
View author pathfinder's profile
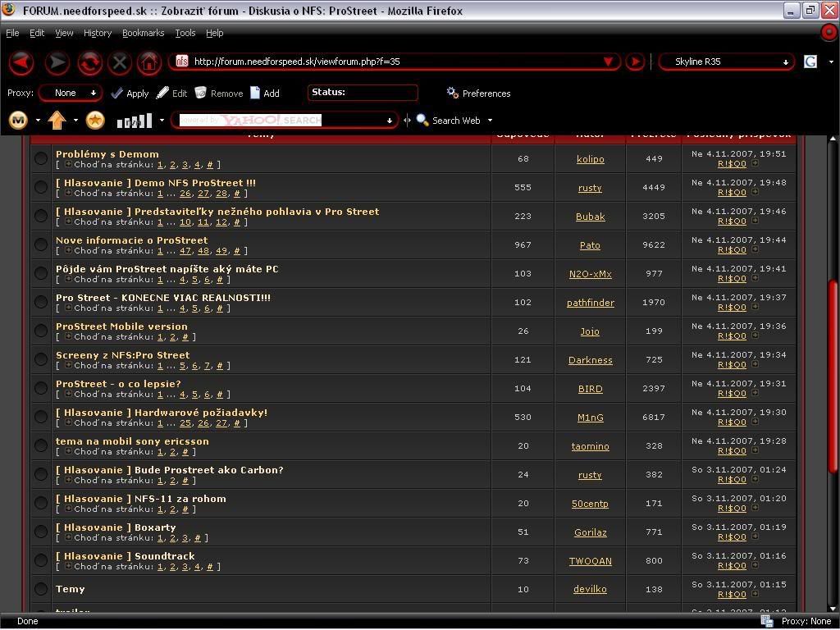pos(591,303)
